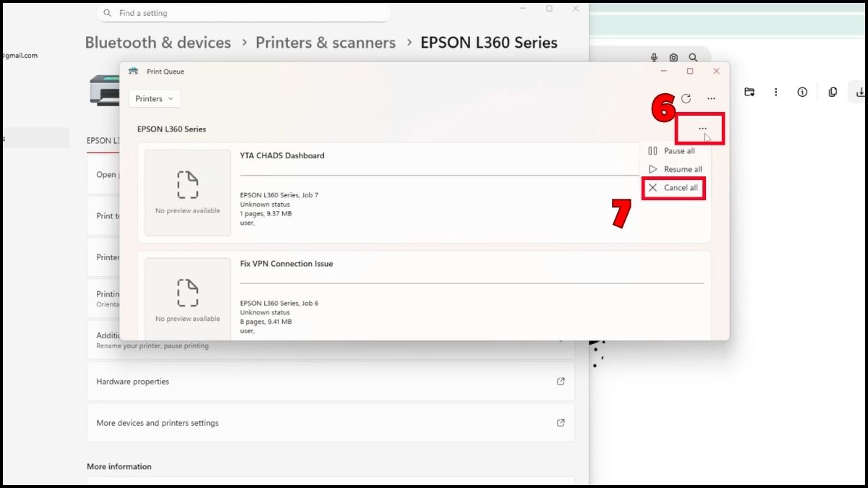Focus the Find a setting search box

coord(244,13)
